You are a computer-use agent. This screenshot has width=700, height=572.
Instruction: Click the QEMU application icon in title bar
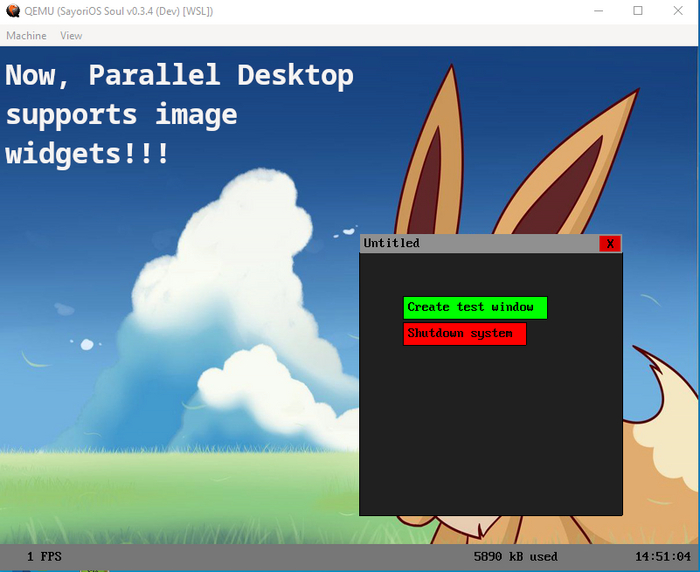click(13, 11)
